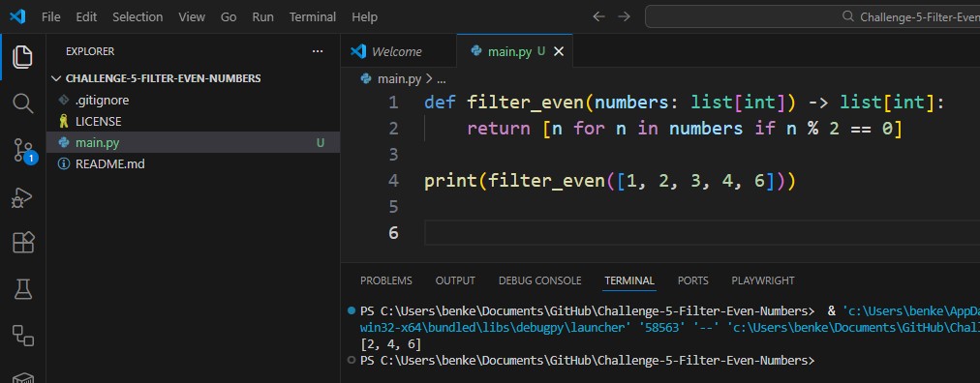Screen dimensions: 980x383
Task: Open the Help menu
Action: tap(364, 16)
